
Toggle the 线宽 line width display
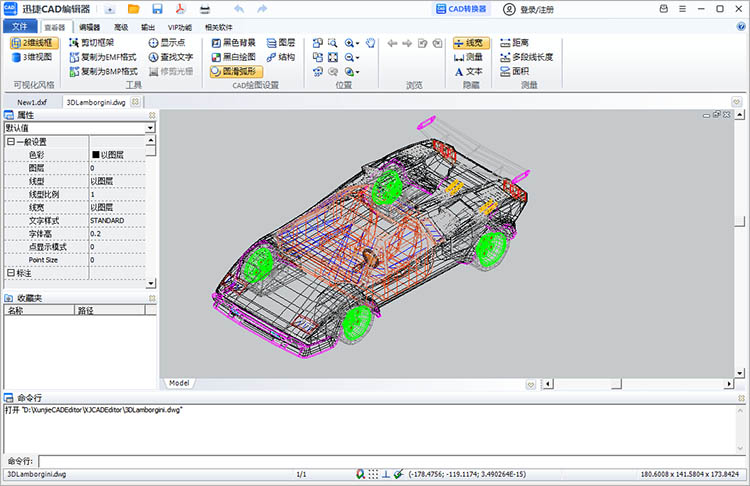pyautogui.click(x=471, y=43)
